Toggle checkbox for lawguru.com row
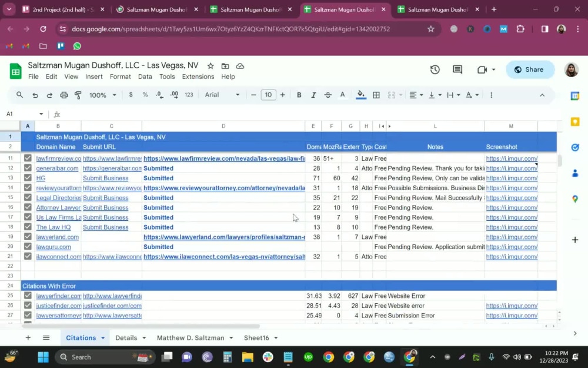 tap(28, 246)
